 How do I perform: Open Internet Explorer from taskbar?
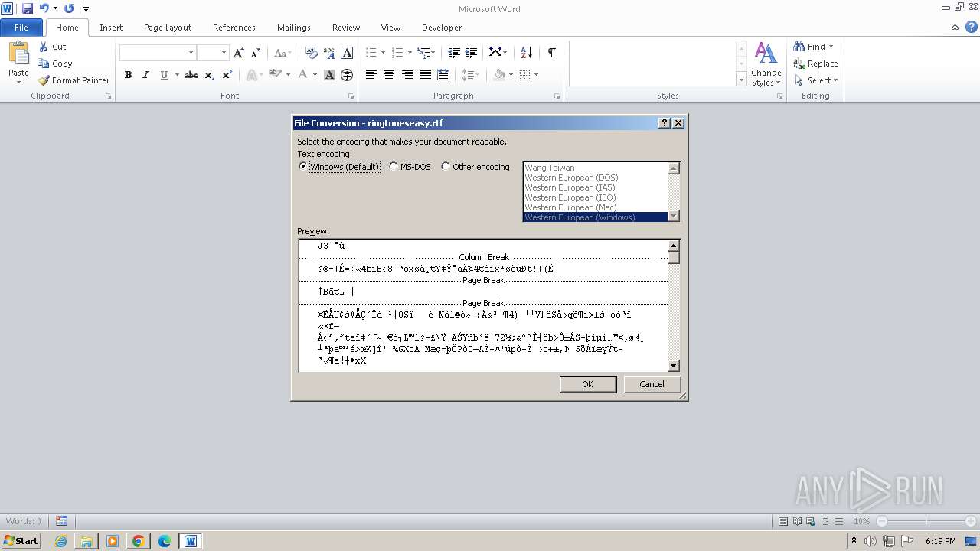60,541
